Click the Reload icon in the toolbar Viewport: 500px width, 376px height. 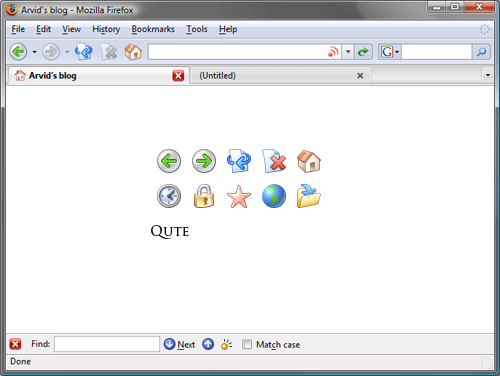tap(84, 52)
